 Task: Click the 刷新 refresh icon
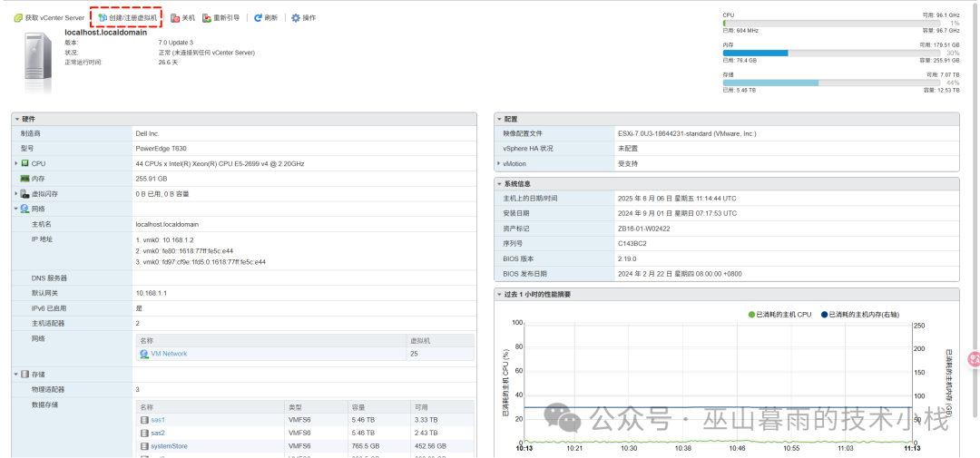(258, 18)
